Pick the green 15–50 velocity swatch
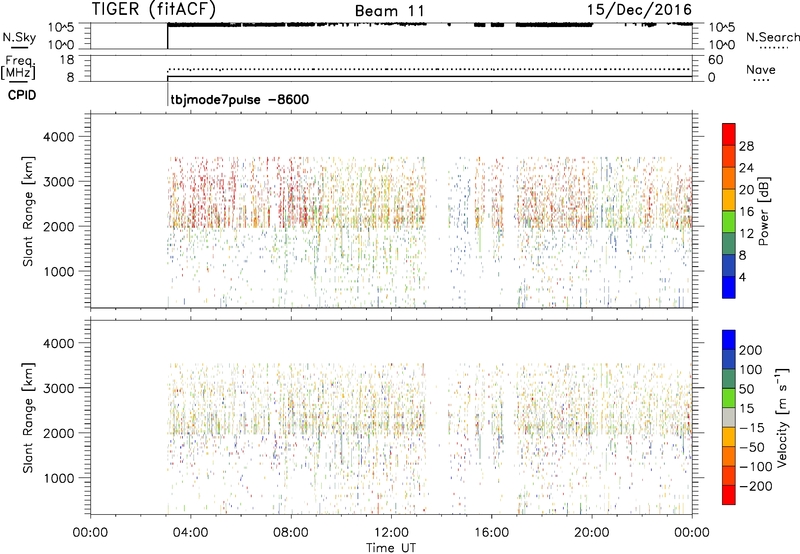This screenshot has width=800, height=554. pos(729,398)
